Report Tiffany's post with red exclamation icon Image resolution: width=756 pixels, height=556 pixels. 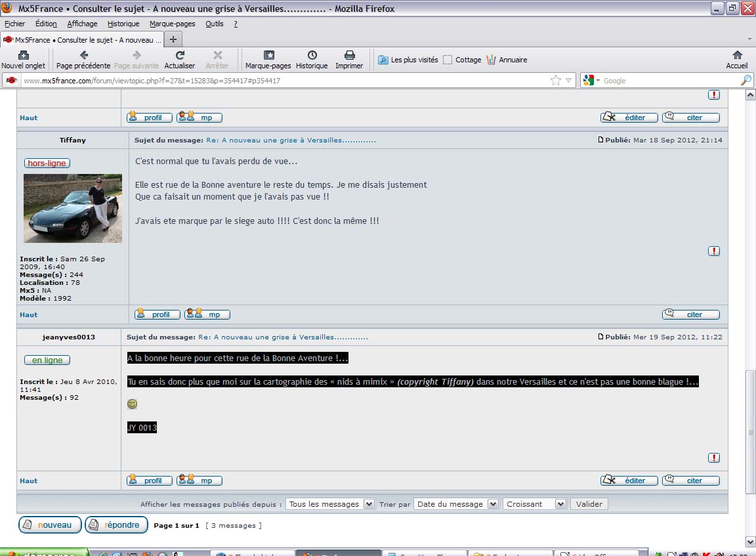tap(714, 251)
